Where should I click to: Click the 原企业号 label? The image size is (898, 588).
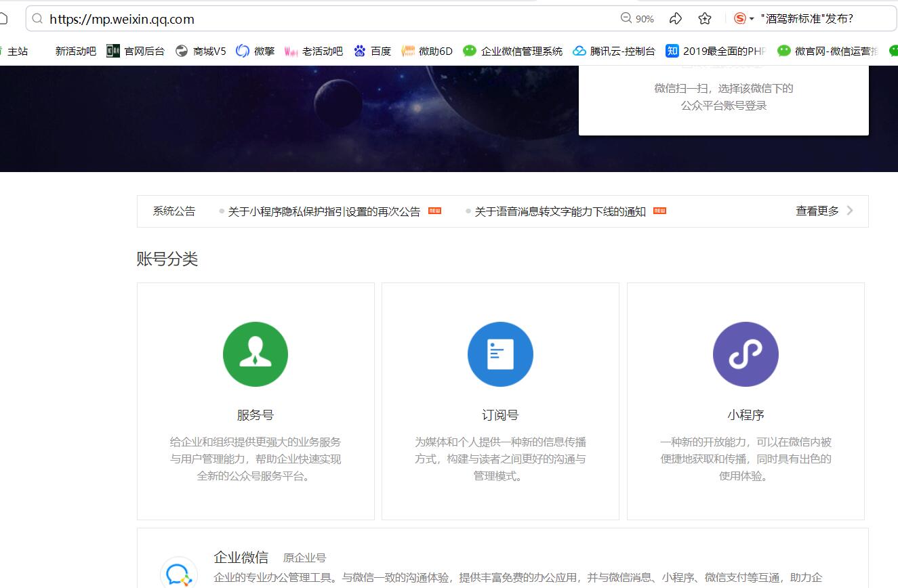click(304, 558)
